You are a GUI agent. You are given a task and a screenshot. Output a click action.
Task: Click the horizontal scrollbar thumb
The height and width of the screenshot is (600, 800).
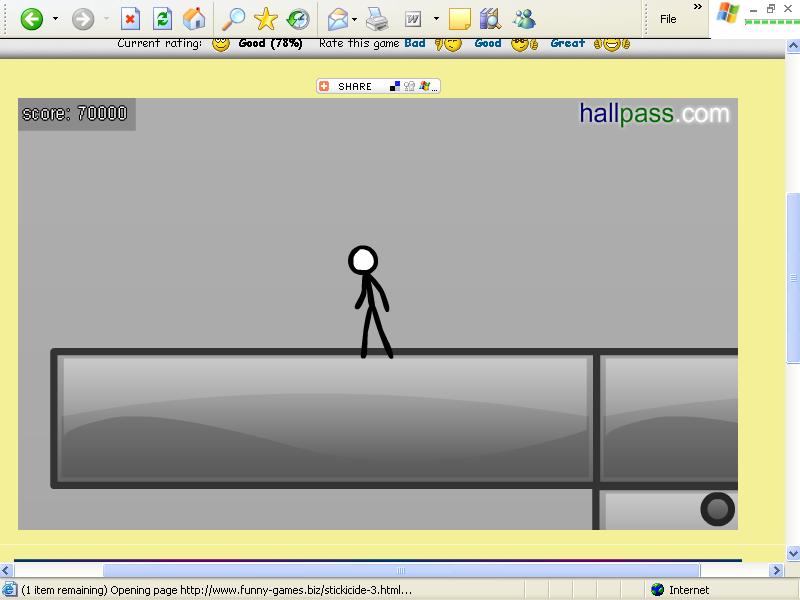pos(401,570)
